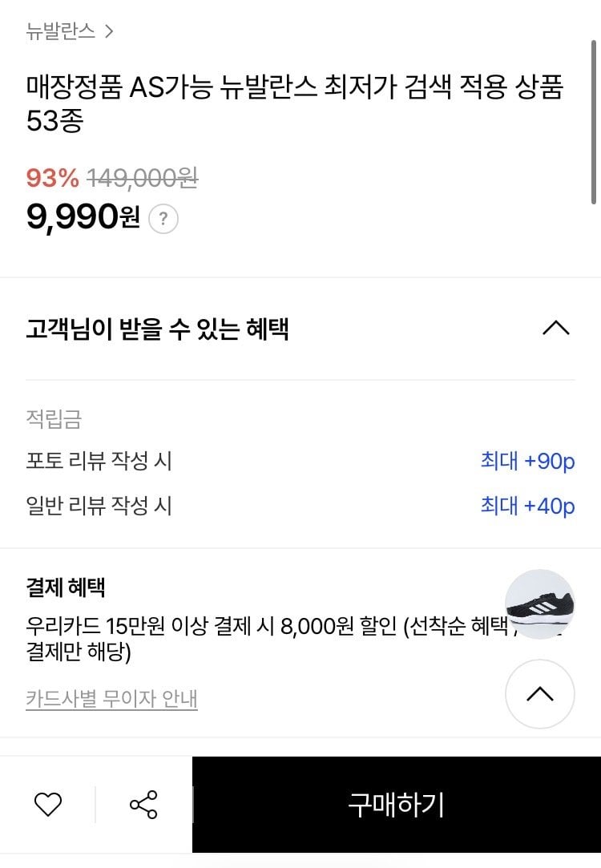Click the 포토 리뷰 작성 시 row
The image size is (601, 868).
coord(99,462)
